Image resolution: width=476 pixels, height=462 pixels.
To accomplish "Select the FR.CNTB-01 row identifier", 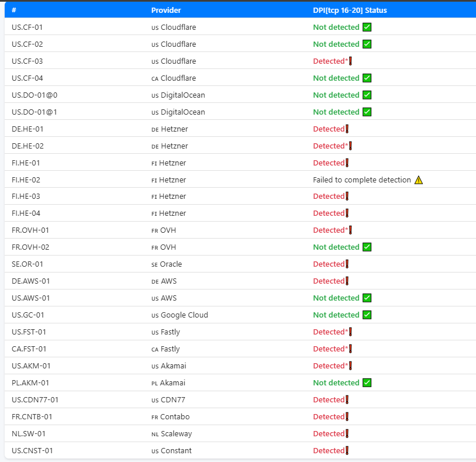I will coord(32,417).
